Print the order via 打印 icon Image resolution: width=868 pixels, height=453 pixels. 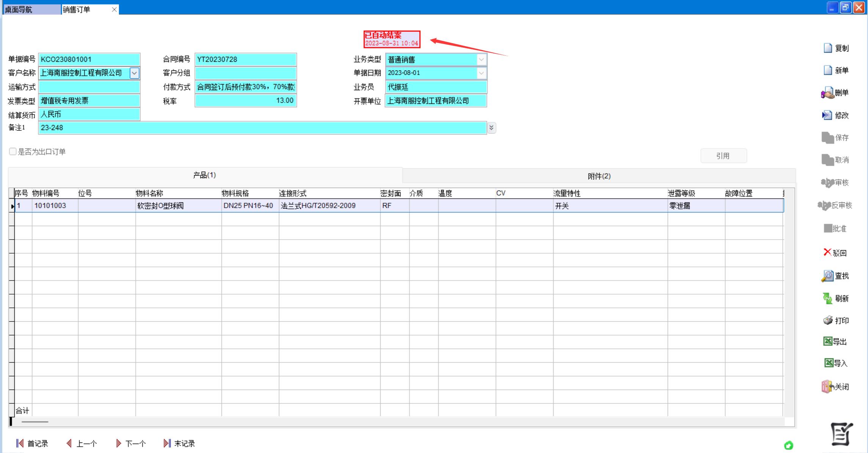pyautogui.click(x=827, y=321)
